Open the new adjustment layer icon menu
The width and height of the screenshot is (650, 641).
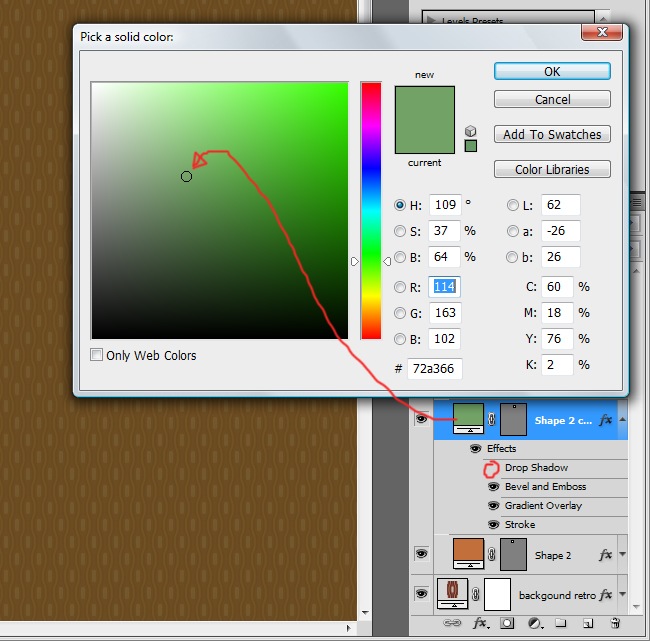pyautogui.click(x=535, y=623)
